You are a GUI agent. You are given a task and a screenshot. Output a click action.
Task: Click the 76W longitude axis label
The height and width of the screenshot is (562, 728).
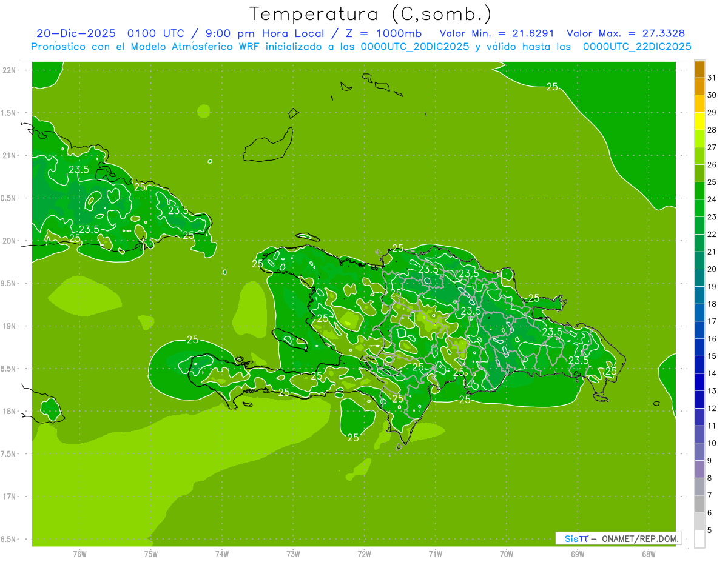pyautogui.click(x=79, y=554)
